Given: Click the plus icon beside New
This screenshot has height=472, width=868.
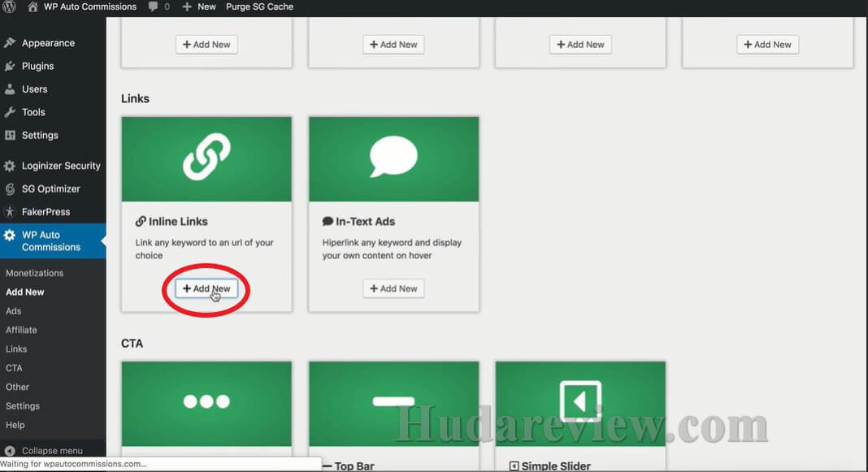Looking at the screenshot, I should point(187,6).
